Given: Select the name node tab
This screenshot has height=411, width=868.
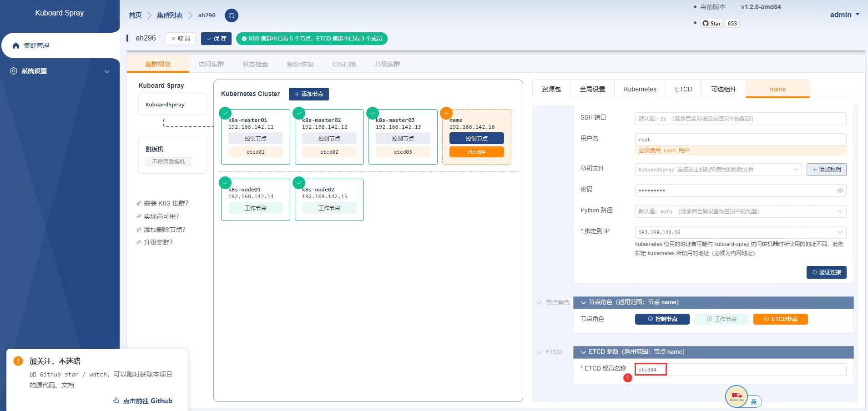Looking at the screenshot, I should pyautogui.click(x=778, y=89).
